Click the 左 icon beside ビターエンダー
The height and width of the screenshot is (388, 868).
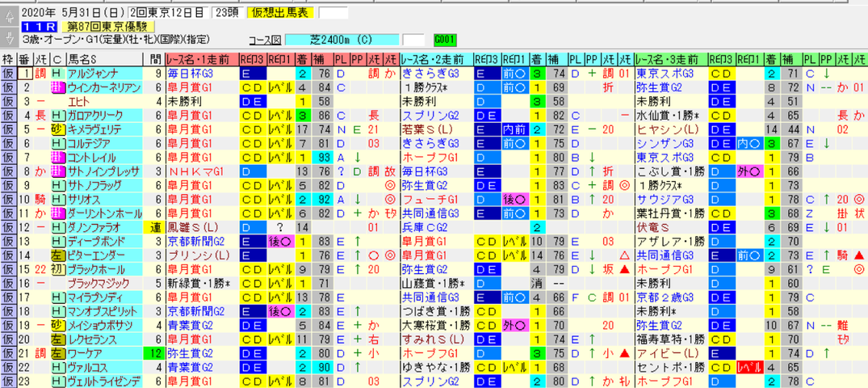point(57,255)
